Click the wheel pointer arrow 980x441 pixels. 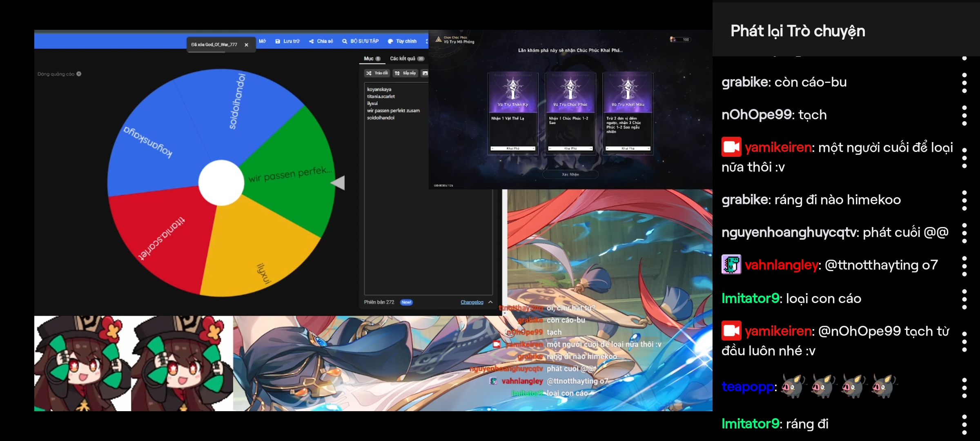(x=338, y=183)
